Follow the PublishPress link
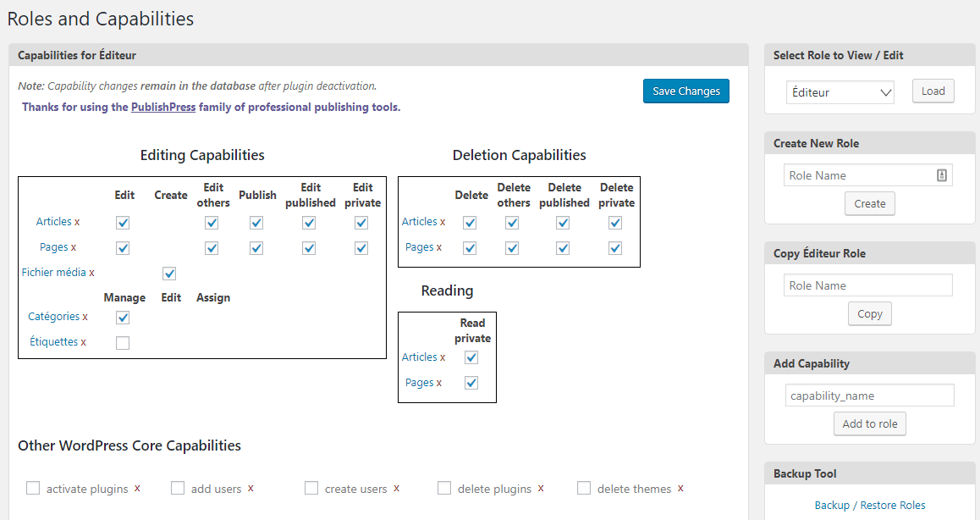 163,108
